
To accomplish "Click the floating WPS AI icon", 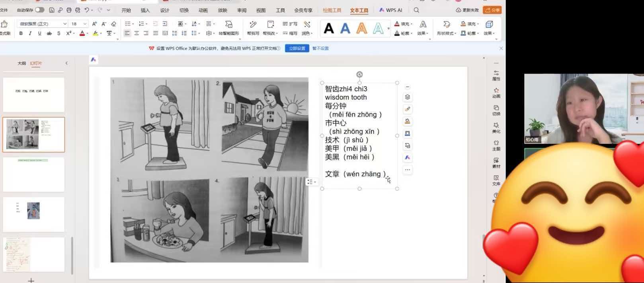I will (407, 158).
